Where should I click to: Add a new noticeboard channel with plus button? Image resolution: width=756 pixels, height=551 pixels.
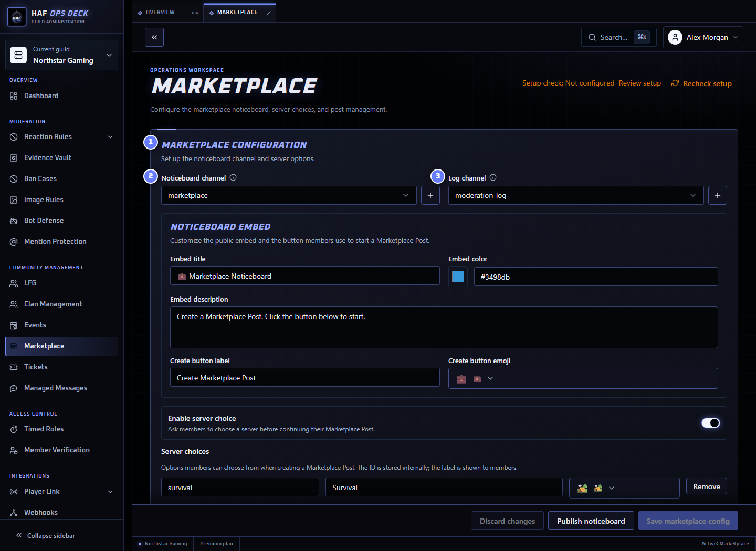tap(430, 195)
